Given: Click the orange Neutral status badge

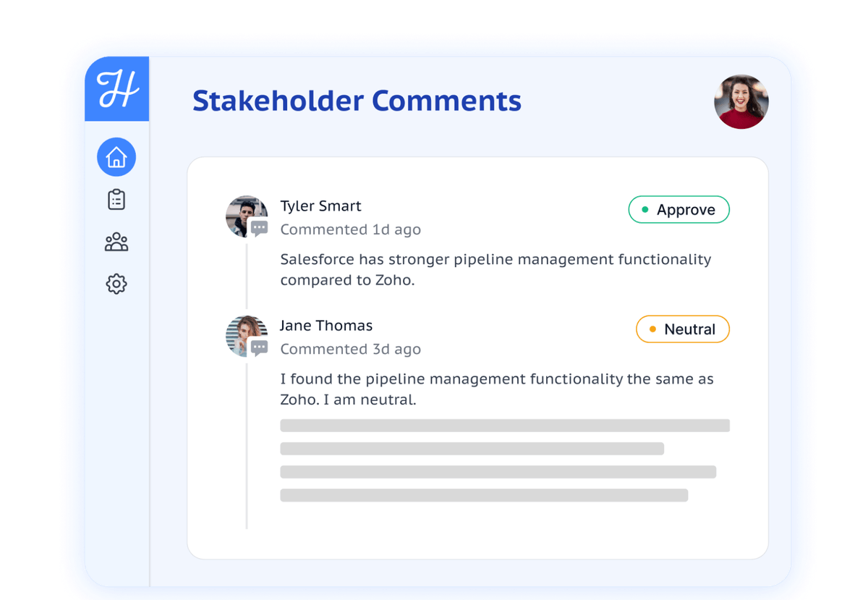Looking at the screenshot, I should pos(682,329).
